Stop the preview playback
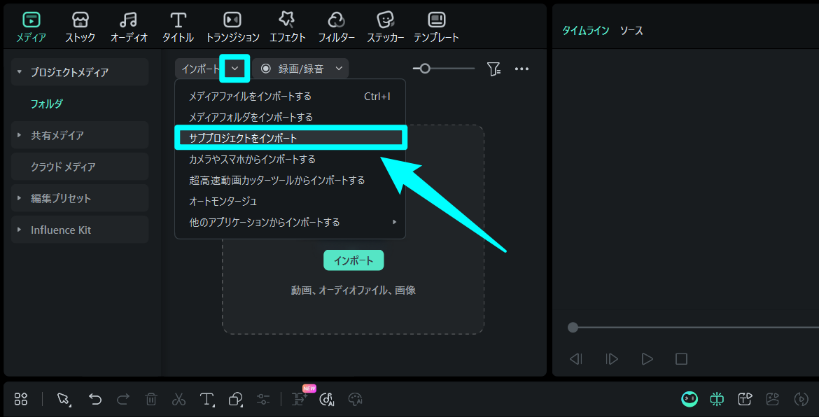The height and width of the screenshot is (417, 819). [x=681, y=359]
